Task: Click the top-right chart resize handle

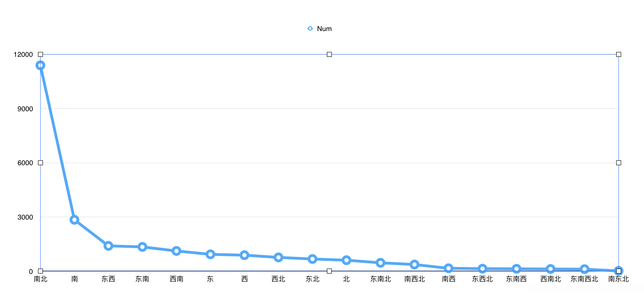Action: [x=619, y=54]
